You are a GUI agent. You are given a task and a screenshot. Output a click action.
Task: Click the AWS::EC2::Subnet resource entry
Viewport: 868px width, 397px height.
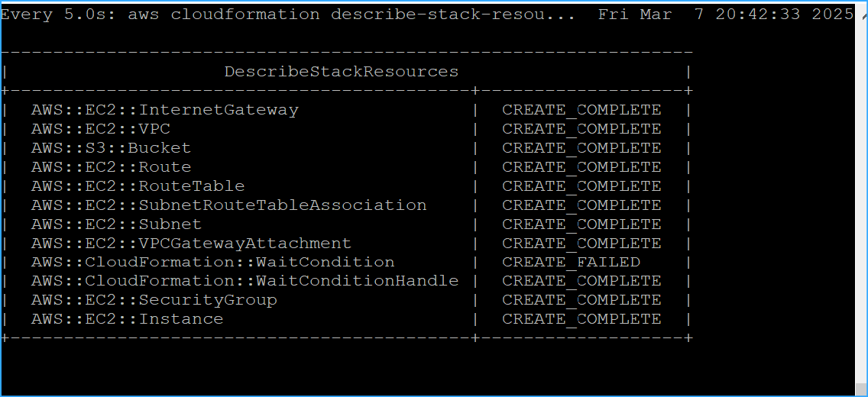[116, 224]
